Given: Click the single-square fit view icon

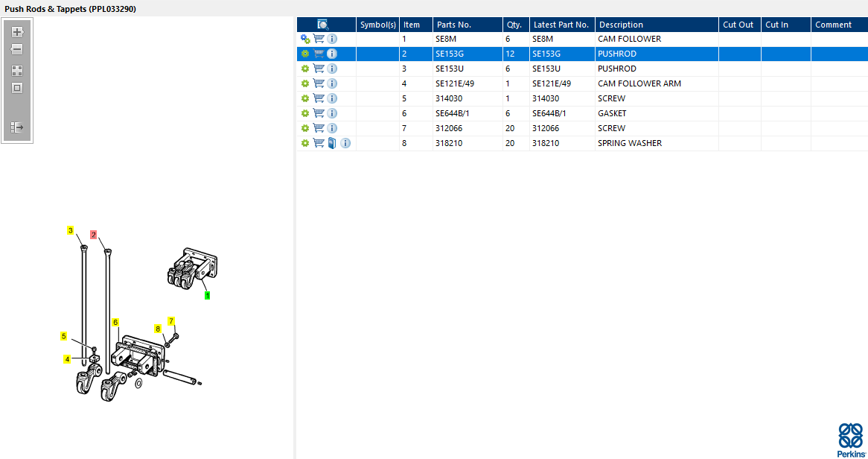Looking at the screenshot, I should coord(17,88).
